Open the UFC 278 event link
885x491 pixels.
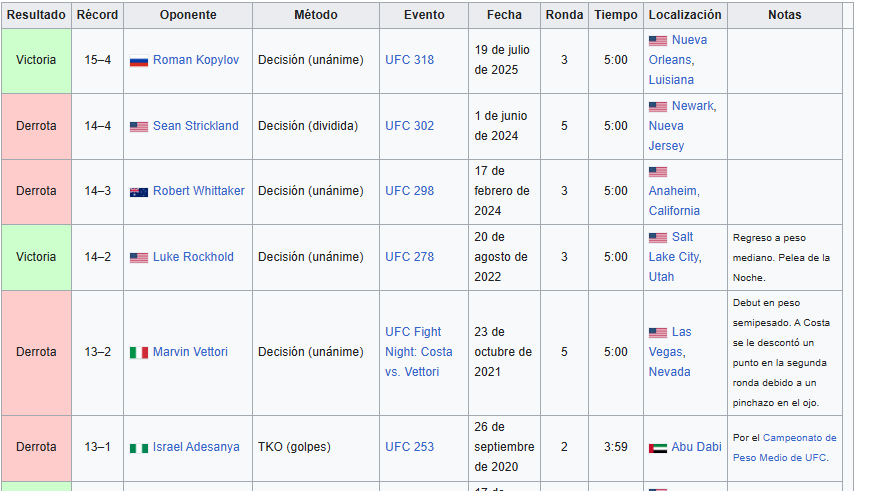(x=409, y=257)
